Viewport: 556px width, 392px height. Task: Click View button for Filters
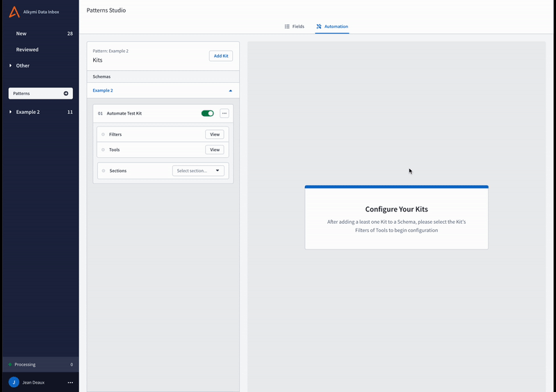tap(215, 134)
